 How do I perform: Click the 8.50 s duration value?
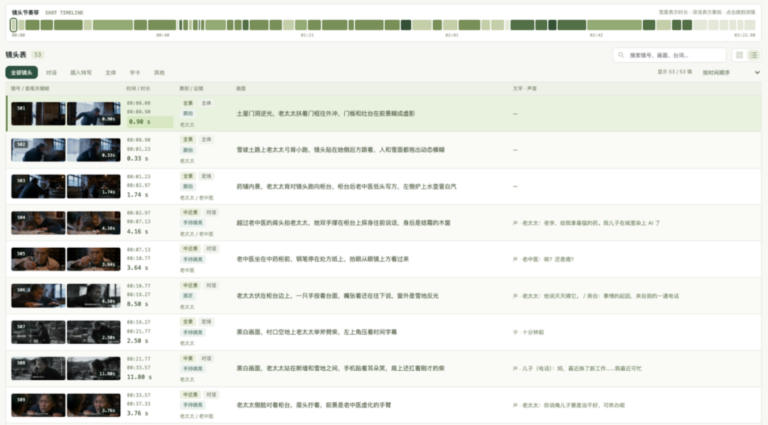point(138,304)
